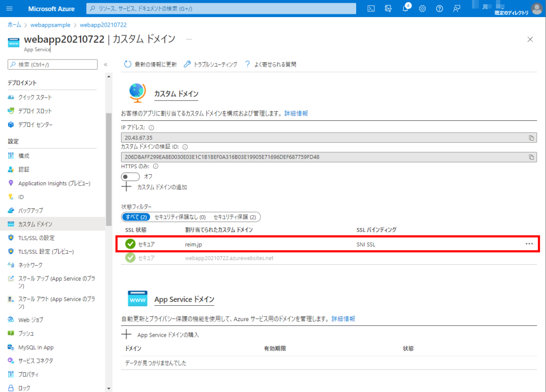Open portal settings gear
This screenshot has height=392, width=546.
pyautogui.click(x=422, y=9)
